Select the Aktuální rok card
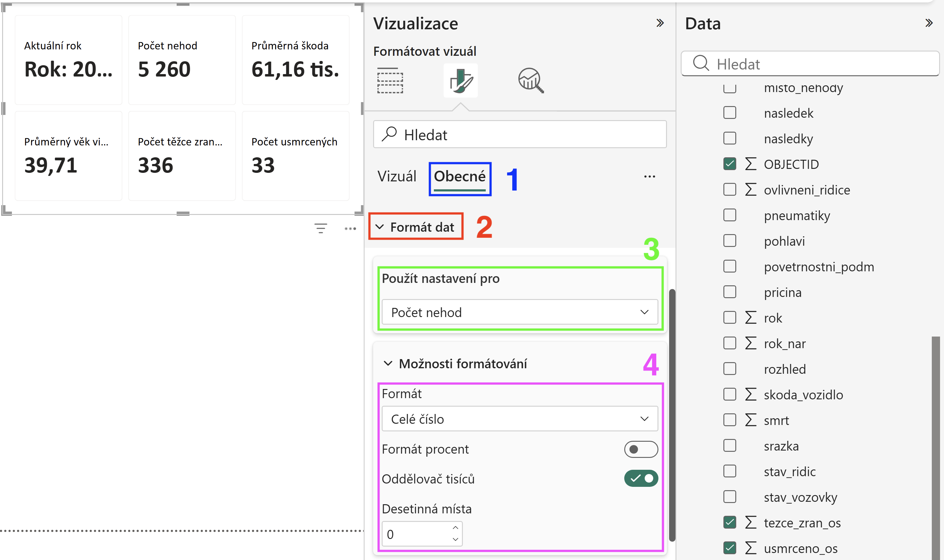This screenshot has width=944, height=560. tap(68, 60)
